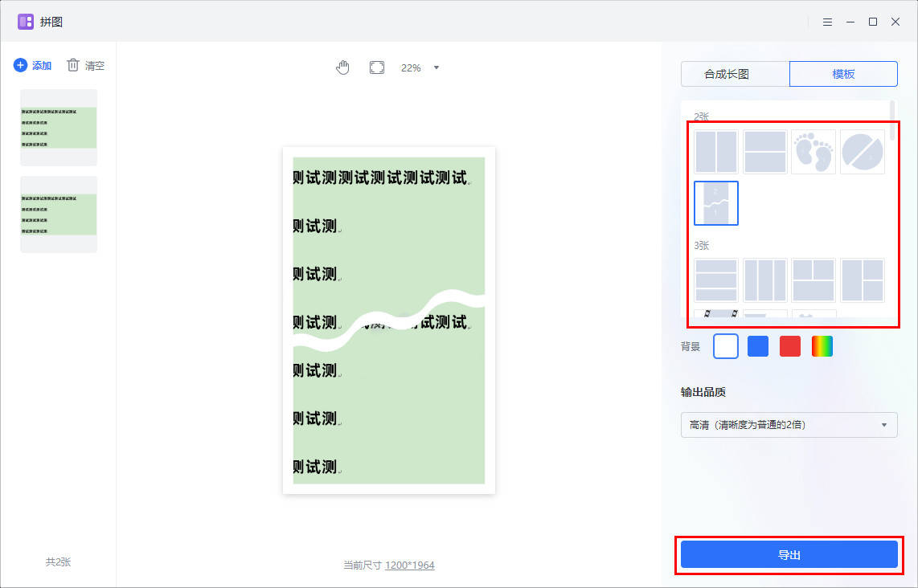Select the currently highlighted wavy-split template

click(x=715, y=203)
